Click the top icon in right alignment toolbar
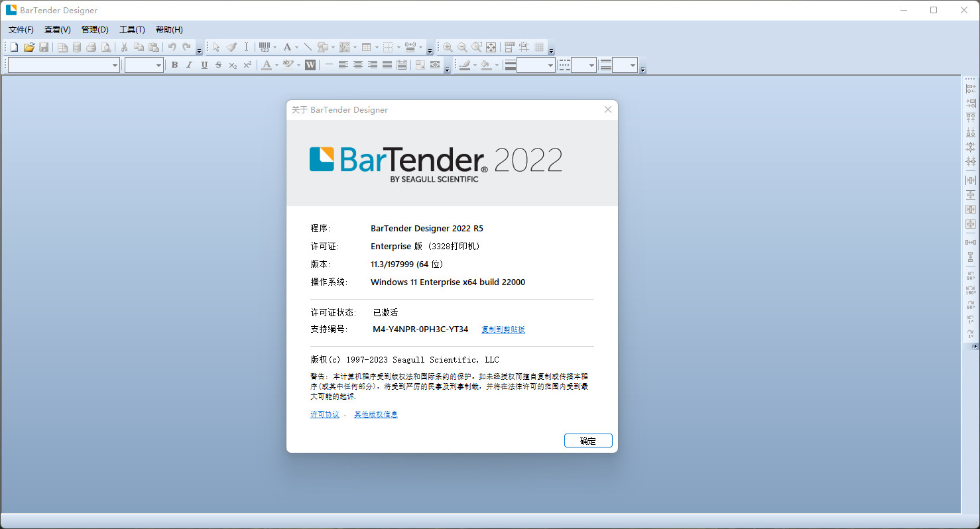The width and height of the screenshot is (980, 529). [971, 89]
